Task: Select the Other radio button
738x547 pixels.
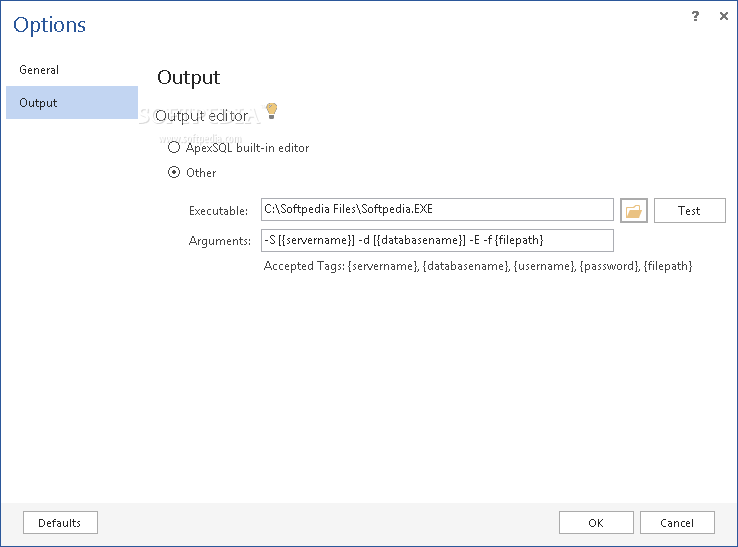Action: (174, 172)
